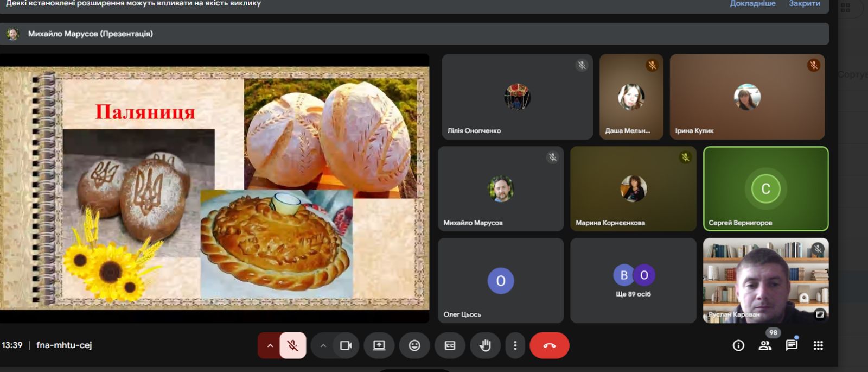868x372 pixels.
Task: Open the meeting details info icon
Action: coord(738,345)
